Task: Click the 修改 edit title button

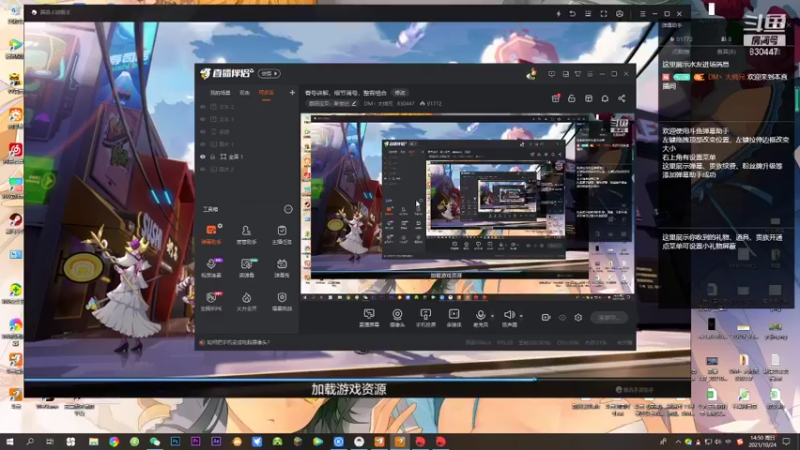Action: (399, 93)
